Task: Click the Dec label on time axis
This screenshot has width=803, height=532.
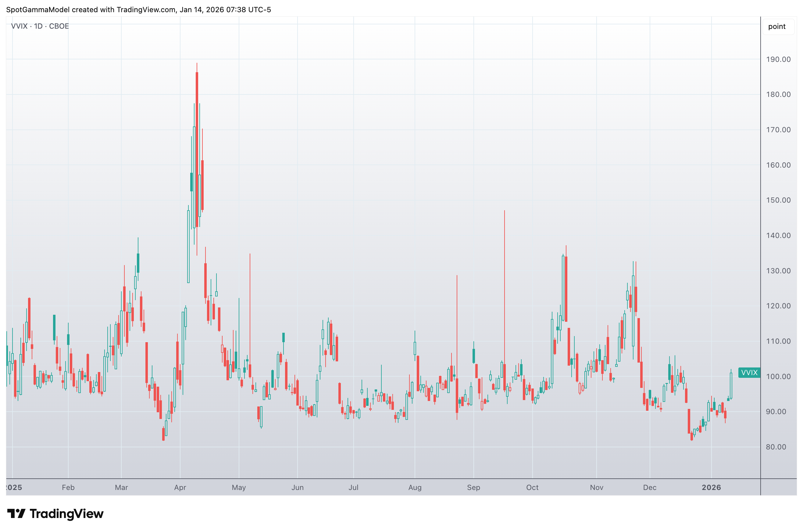Action: (x=649, y=487)
